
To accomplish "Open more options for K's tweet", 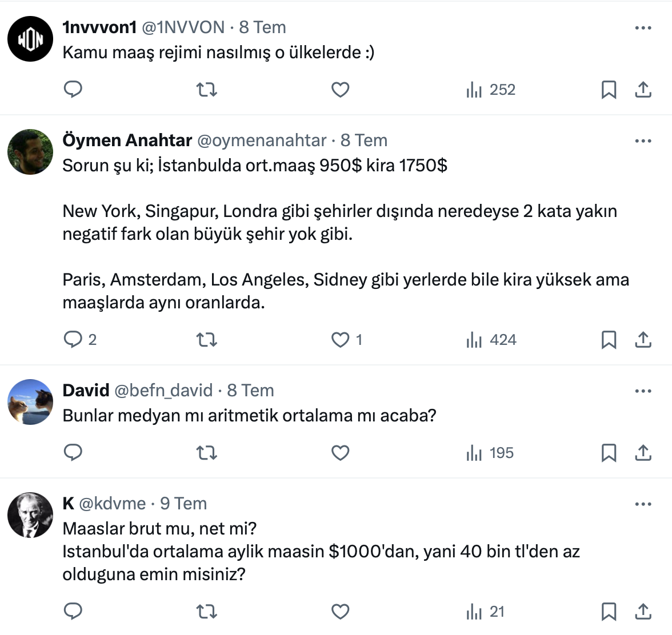I will [643, 504].
